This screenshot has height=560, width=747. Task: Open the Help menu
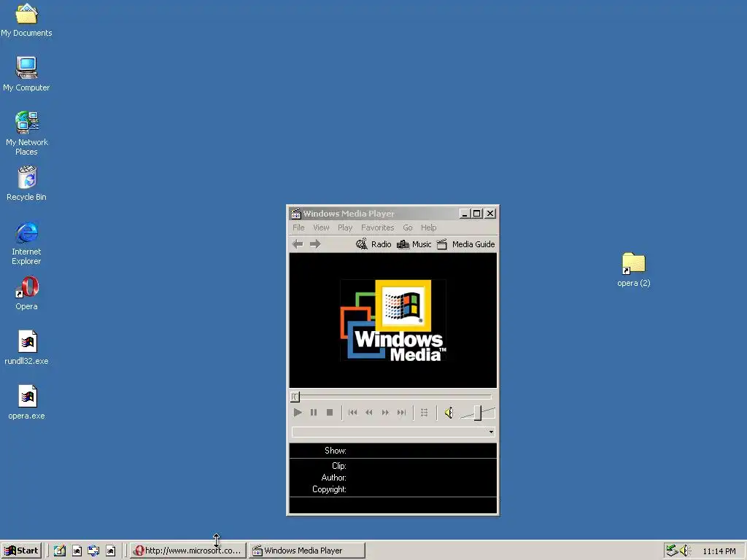[428, 227]
